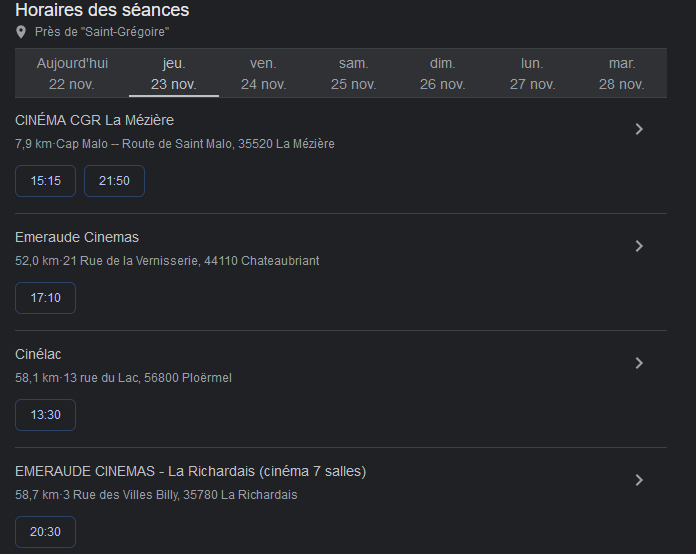Screen dimensions: 696x554
Task: Switch to the jeu. 23 nov. tab
Action: click(174, 73)
